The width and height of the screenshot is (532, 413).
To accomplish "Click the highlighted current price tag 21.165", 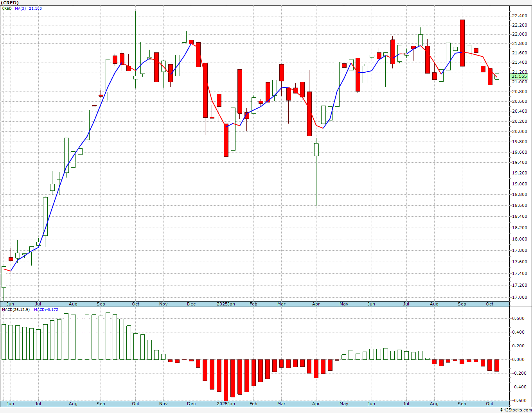I will (x=519, y=77).
